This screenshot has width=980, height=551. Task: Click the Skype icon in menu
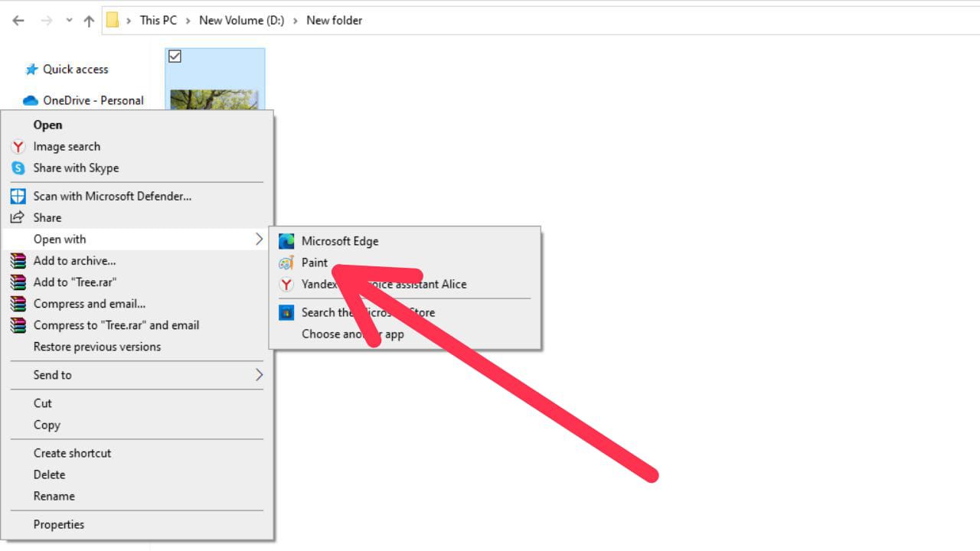tap(18, 168)
